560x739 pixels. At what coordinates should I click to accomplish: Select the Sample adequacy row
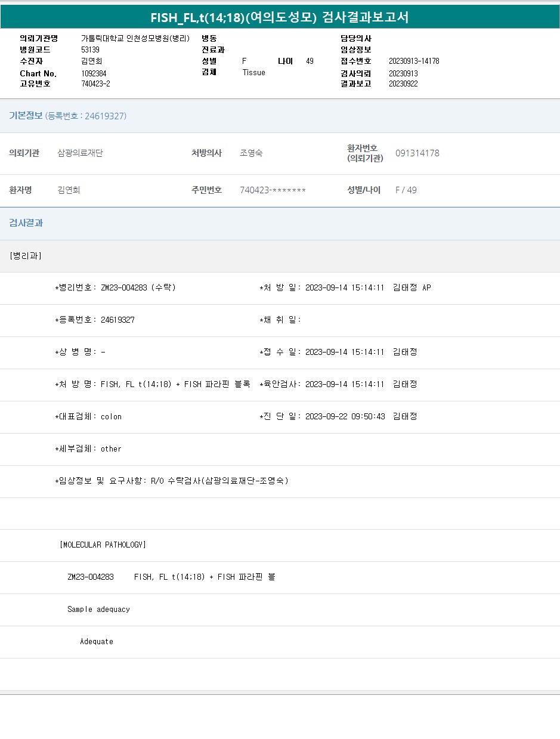(98, 609)
